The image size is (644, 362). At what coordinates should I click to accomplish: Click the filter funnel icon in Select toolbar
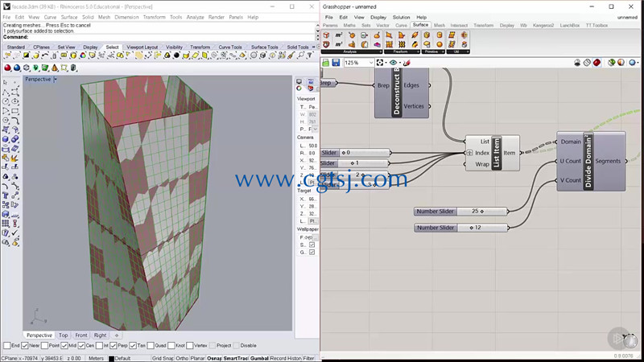click(310, 56)
